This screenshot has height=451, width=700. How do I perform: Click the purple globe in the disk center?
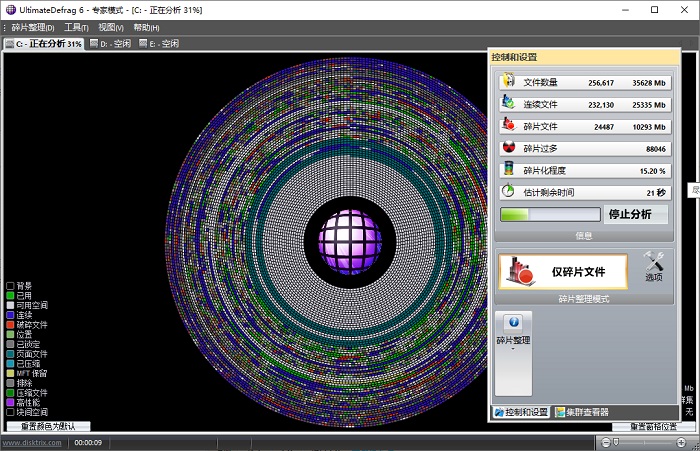(350, 242)
